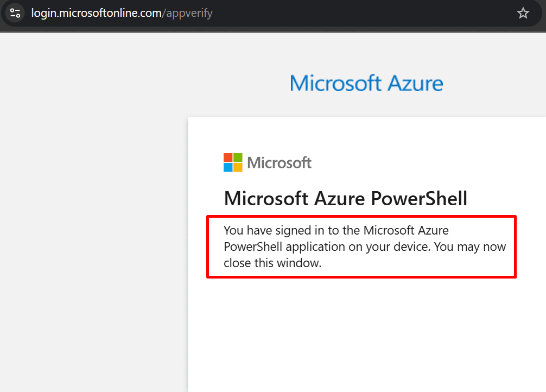Image resolution: width=546 pixels, height=392 pixels.
Task: Select the blue square of Microsoft logo
Action: tap(228, 167)
